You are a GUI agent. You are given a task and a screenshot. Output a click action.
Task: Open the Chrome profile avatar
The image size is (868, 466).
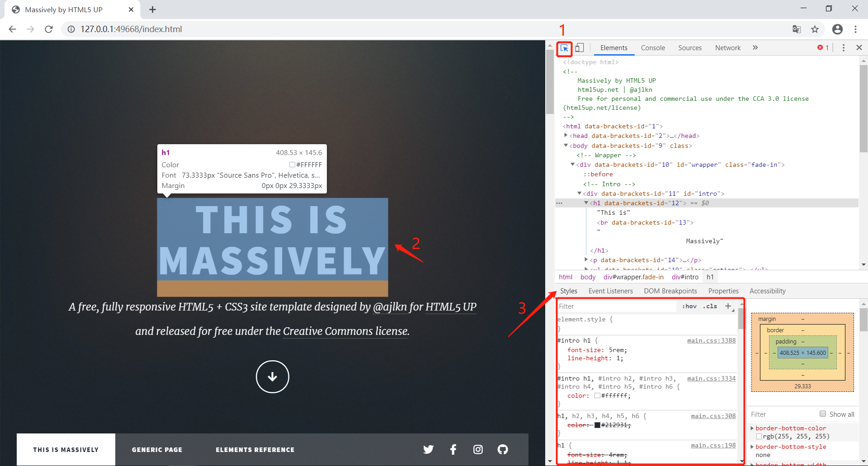(x=837, y=29)
